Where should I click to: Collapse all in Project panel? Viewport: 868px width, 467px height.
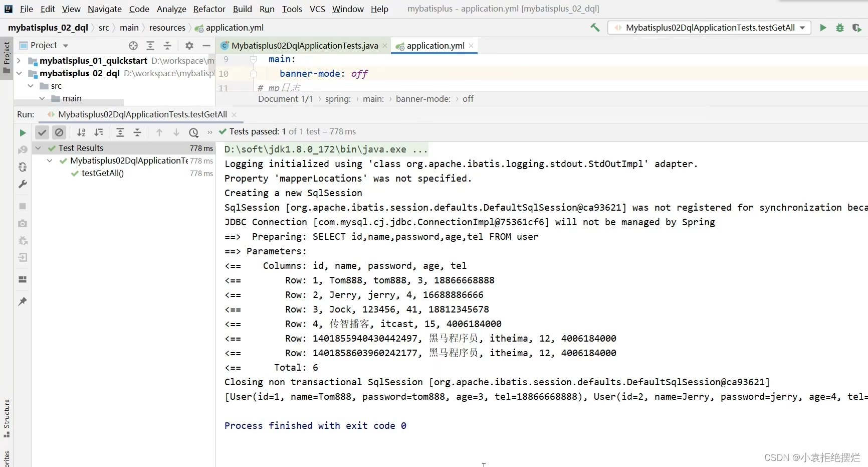click(167, 46)
